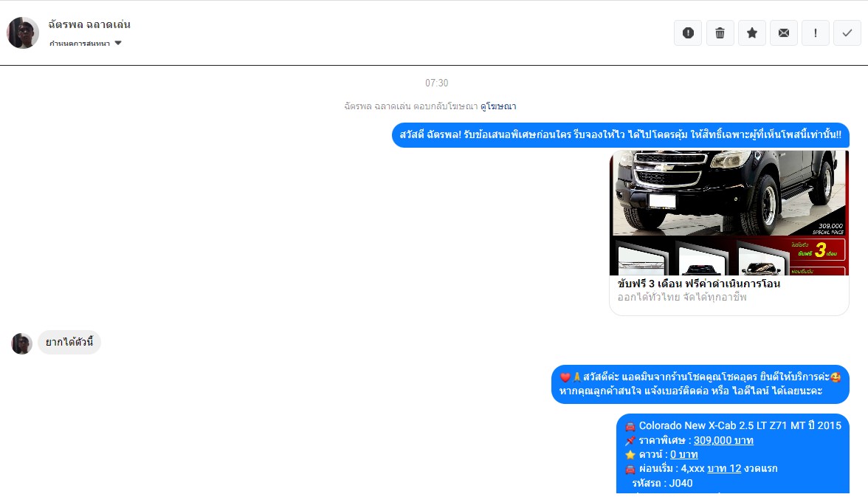
Task: Click ad subtitle ออกได้ทั่วไทย จัดได้ทุกอาชีพ
Action: point(682,297)
